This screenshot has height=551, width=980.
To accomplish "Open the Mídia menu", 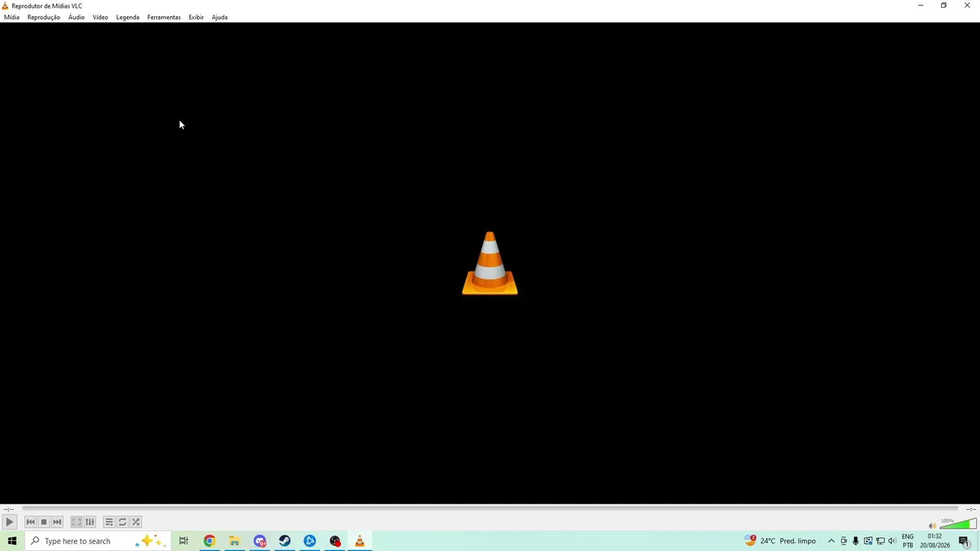I will pos(11,17).
